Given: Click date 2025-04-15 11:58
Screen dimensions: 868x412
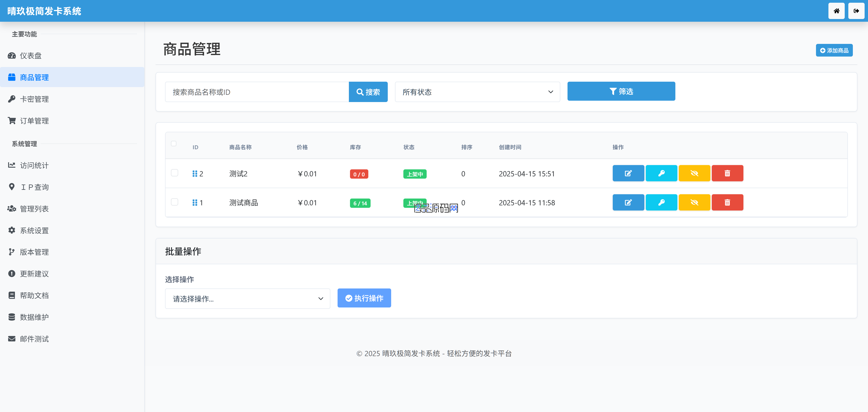Looking at the screenshot, I should coord(527,203).
